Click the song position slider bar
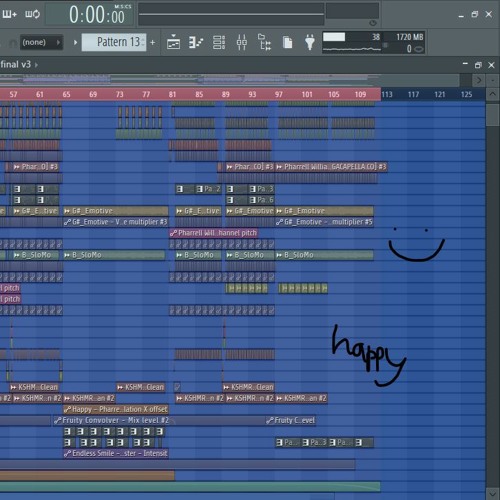The height and width of the screenshot is (500, 500). coord(231,14)
